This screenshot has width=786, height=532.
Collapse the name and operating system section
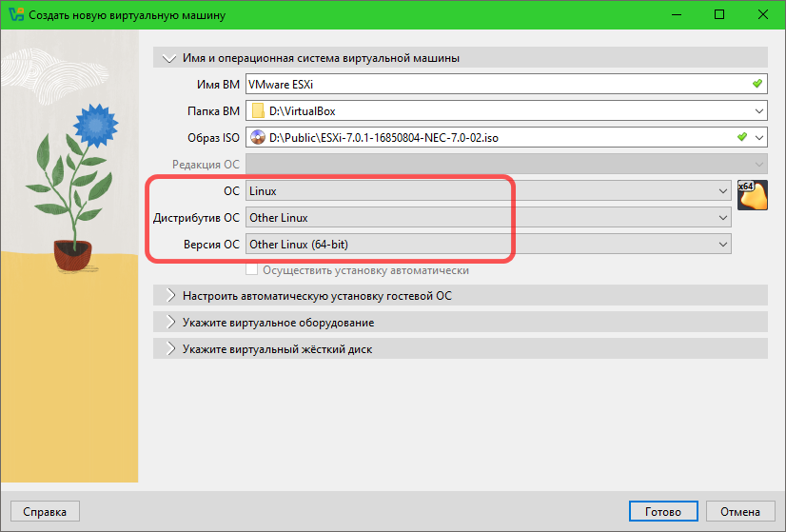169,58
